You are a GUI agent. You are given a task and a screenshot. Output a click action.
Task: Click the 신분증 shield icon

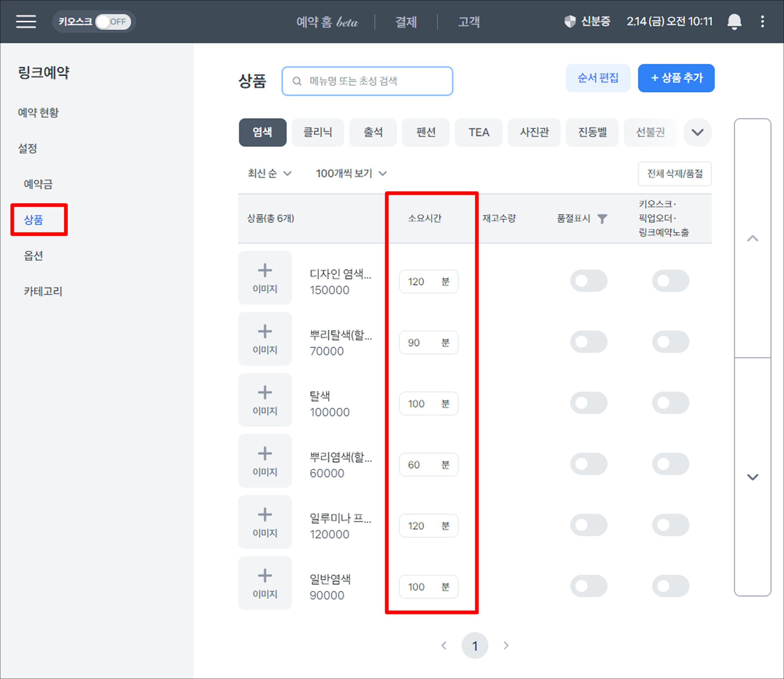coord(569,22)
